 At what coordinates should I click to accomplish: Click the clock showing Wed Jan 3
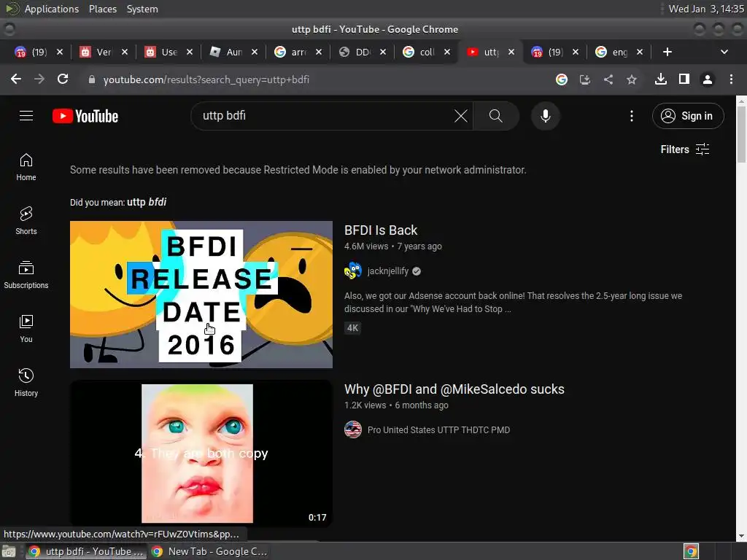coord(705,9)
